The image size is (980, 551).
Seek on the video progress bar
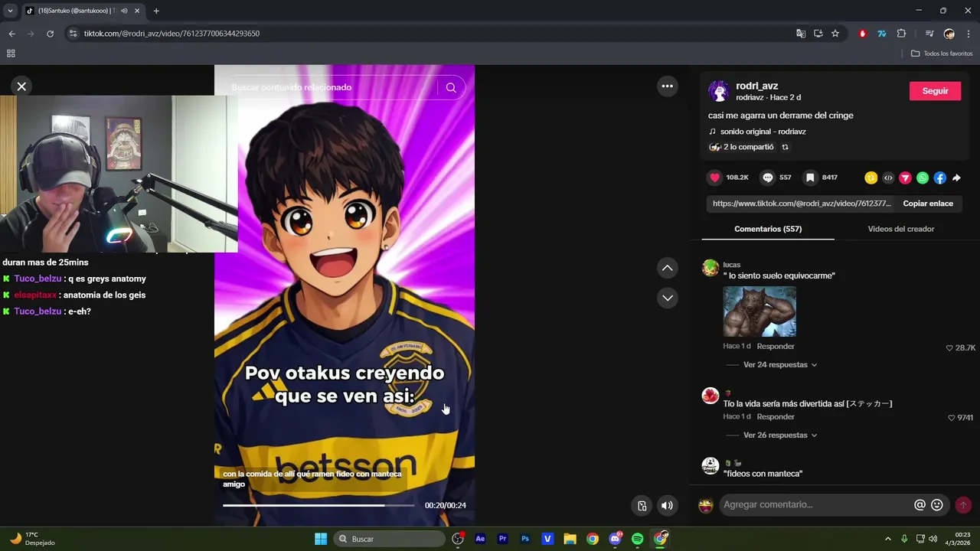318,505
